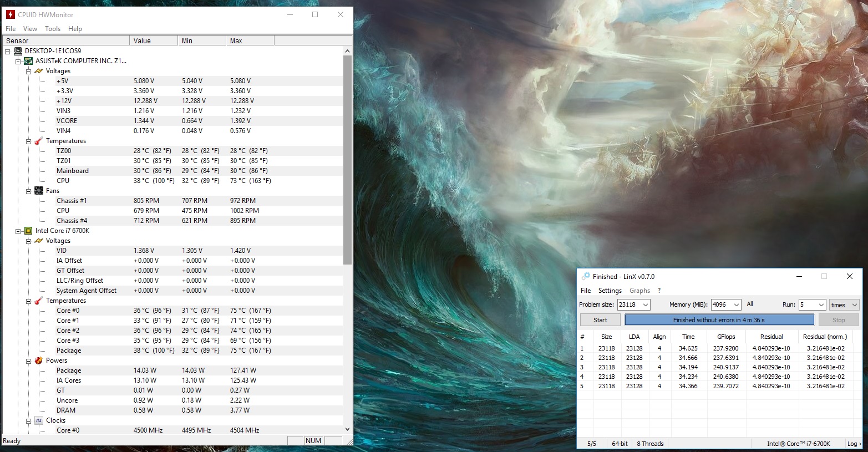Image resolution: width=868 pixels, height=452 pixels.
Task: Open the '?' help menu in LinX
Action: click(x=659, y=291)
